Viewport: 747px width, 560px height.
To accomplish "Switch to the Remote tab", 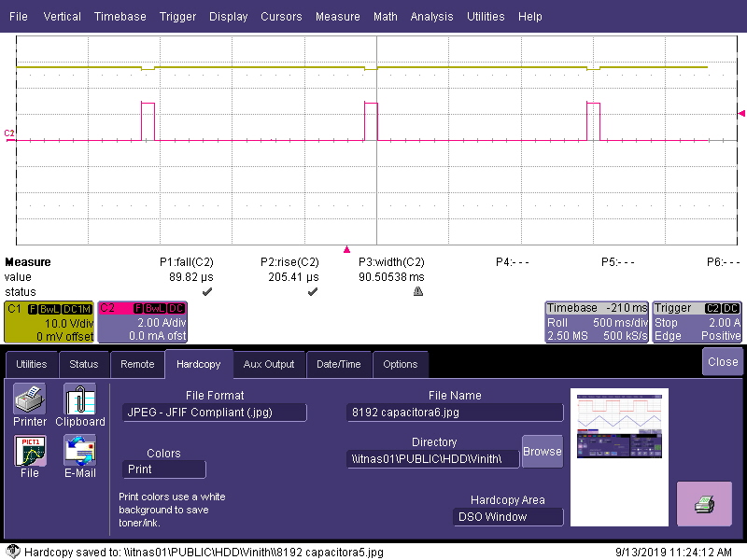I will 137,364.
